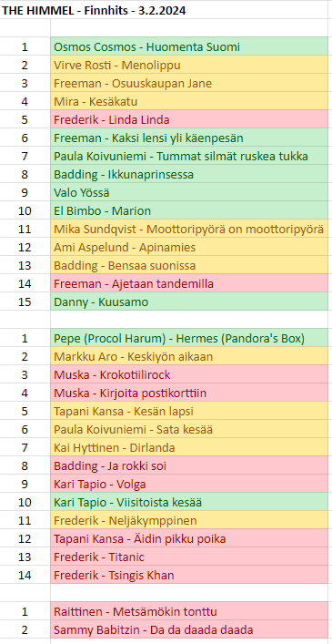Image resolution: width=332 pixels, height=644 pixels.
Task: Click the Osmos Cosmos - Huomenta Suomi cell
Action: coord(189,46)
